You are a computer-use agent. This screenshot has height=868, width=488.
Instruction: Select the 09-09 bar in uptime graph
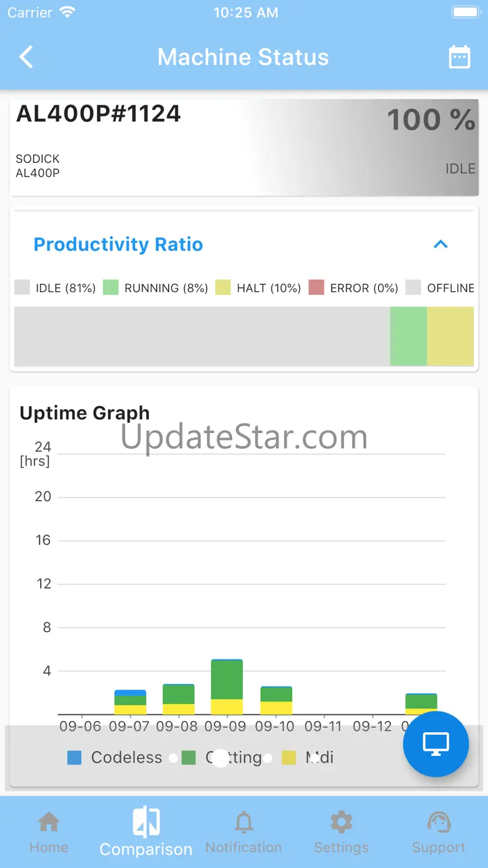[x=226, y=687]
